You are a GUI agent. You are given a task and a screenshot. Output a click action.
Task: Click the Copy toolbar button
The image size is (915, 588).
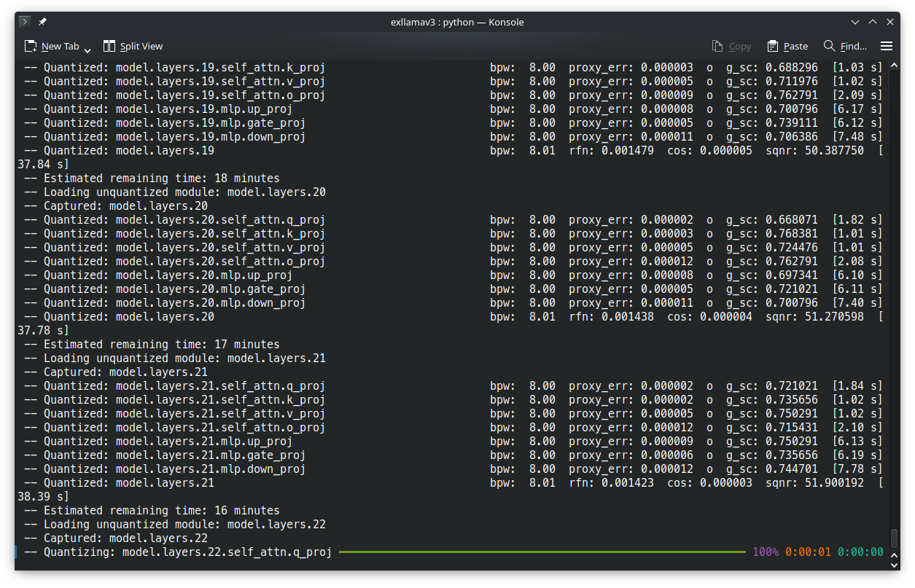731,46
